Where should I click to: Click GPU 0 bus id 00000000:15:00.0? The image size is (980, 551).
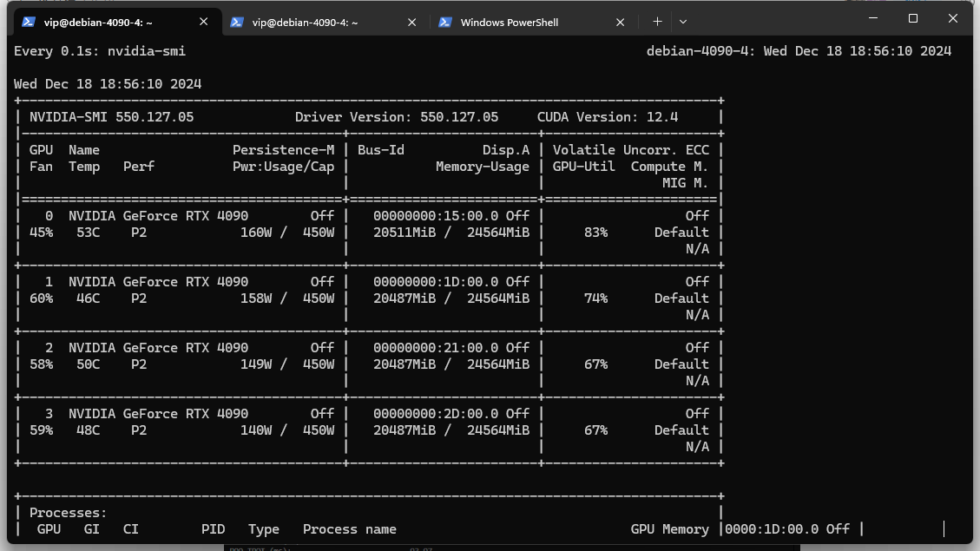pyautogui.click(x=436, y=216)
